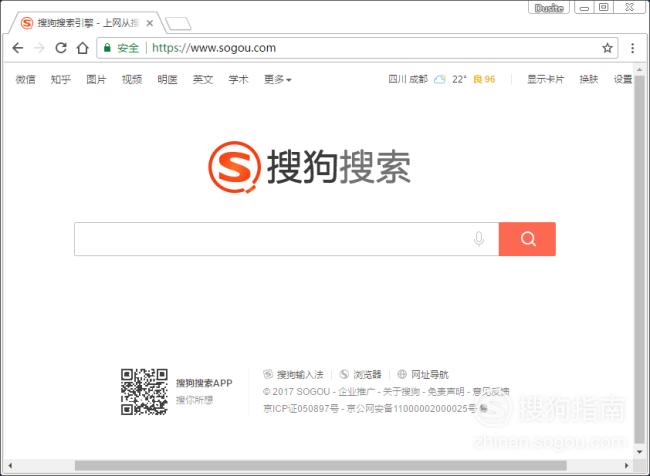Click the Dusite profile button
Screen dimensions: 650x476
click(x=549, y=8)
